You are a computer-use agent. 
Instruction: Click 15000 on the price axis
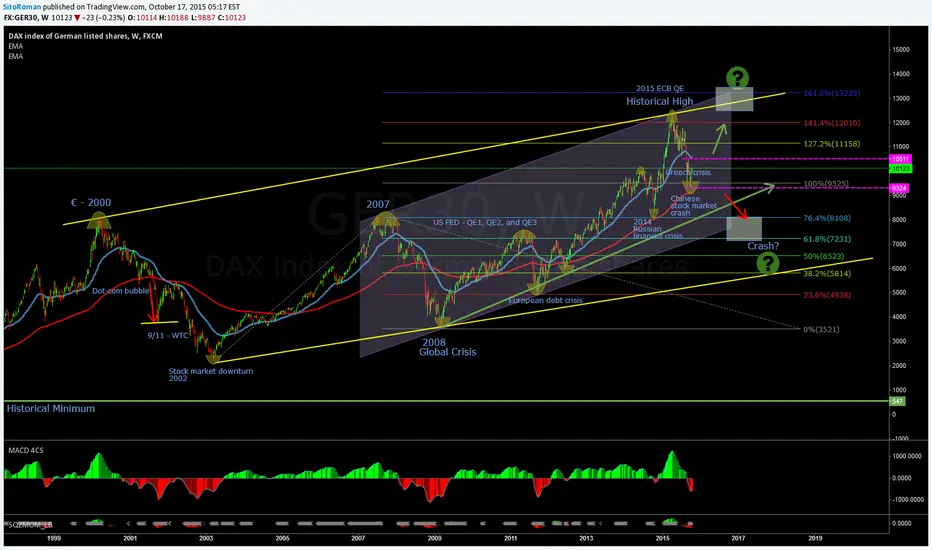[901, 50]
